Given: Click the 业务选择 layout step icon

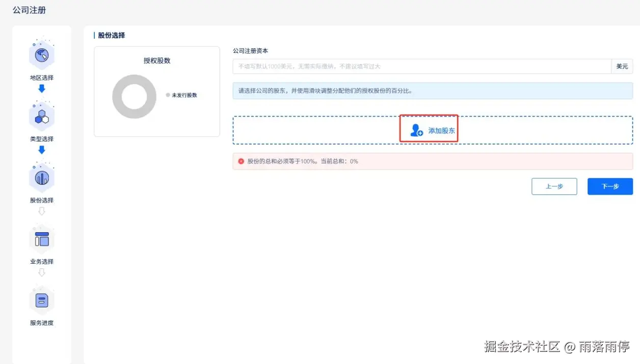Looking at the screenshot, I should tap(42, 238).
